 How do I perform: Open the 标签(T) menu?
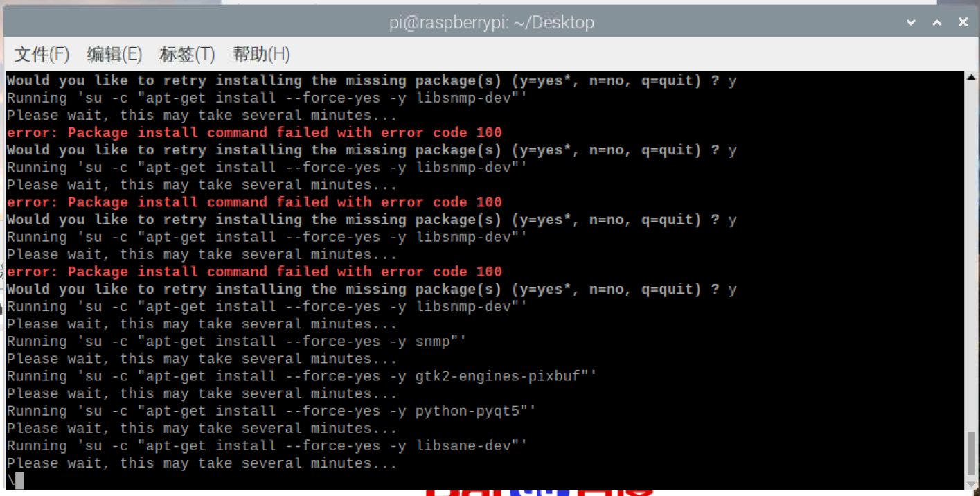pos(187,54)
